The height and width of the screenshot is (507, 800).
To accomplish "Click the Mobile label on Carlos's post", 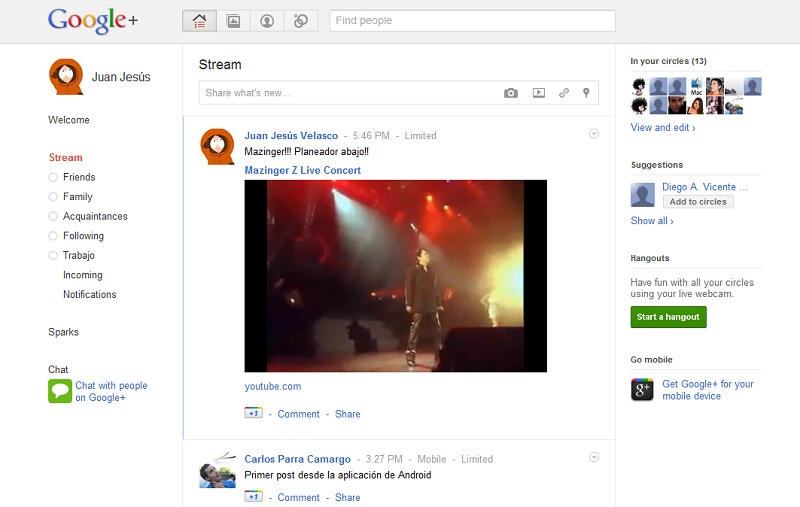I will click(x=432, y=459).
